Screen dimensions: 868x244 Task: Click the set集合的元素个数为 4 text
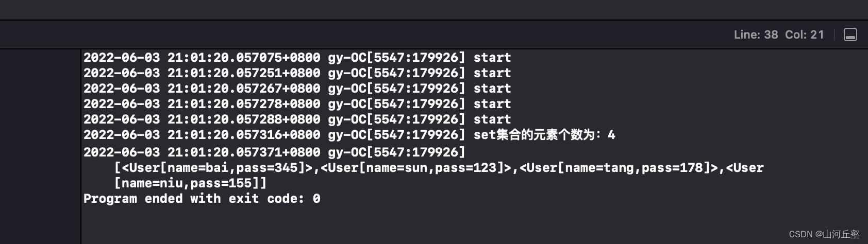coord(544,135)
